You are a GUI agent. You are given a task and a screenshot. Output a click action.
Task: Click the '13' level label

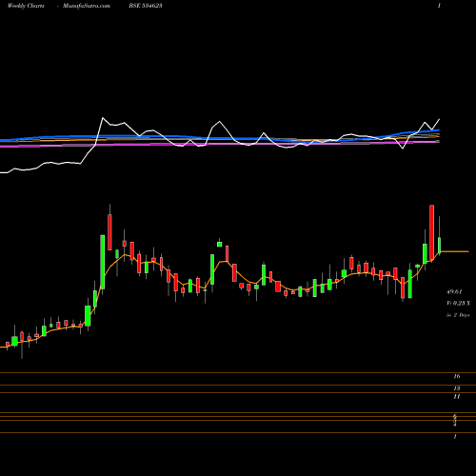(457, 388)
